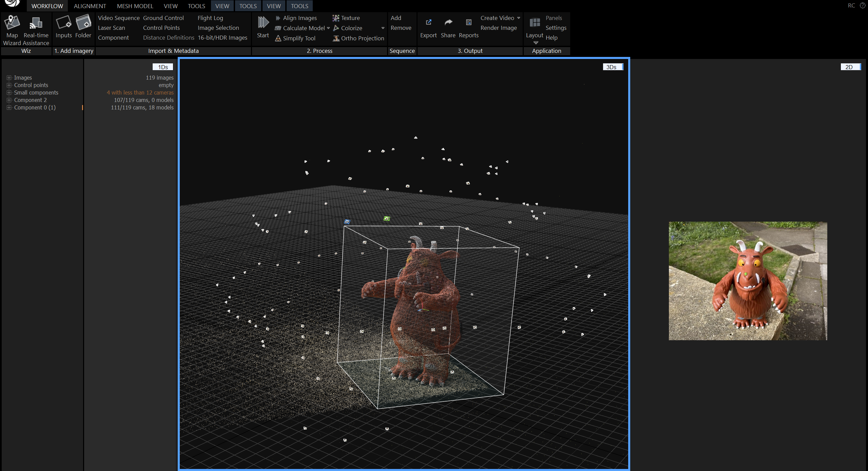Open Create Video dropdown arrow
This screenshot has height=471, width=868.
click(x=519, y=18)
